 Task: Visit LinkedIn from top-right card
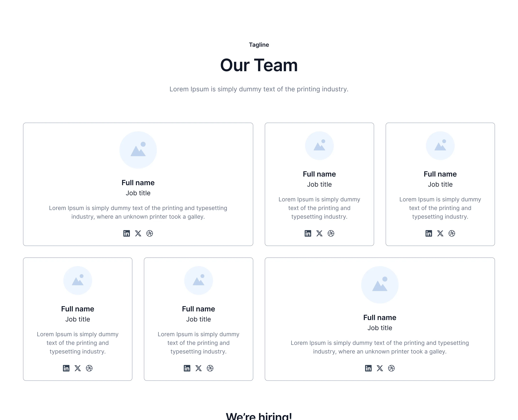pyautogui.click(x=428, y=233)
